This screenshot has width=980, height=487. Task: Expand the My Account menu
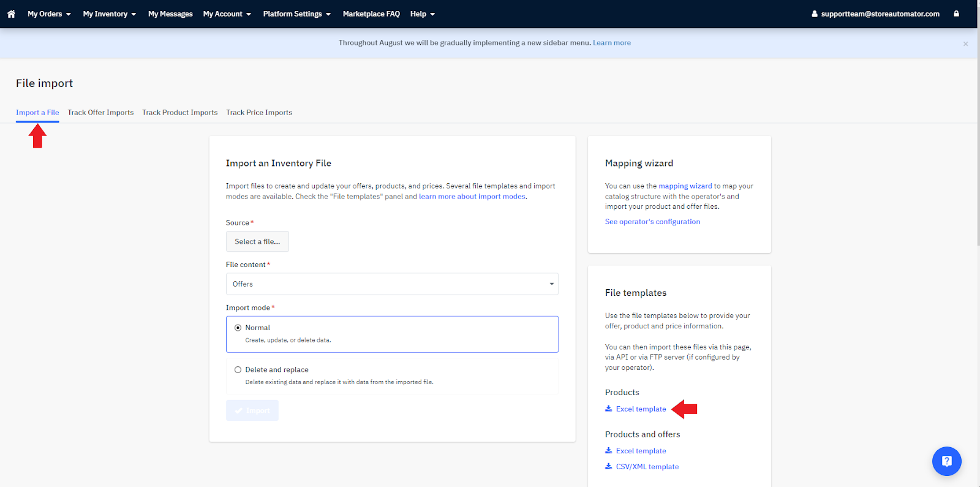click(x=227, y=13)
